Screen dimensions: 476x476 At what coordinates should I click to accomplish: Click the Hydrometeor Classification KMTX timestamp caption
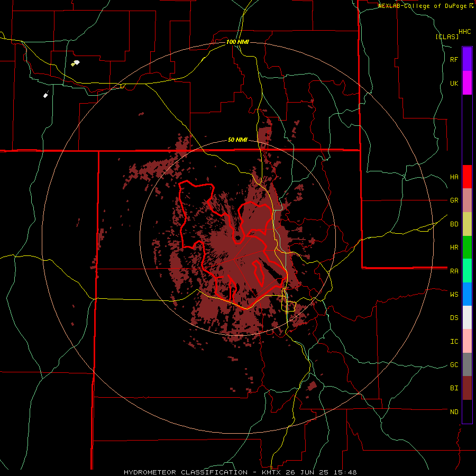pyautogui.click(x=240, y=472)
